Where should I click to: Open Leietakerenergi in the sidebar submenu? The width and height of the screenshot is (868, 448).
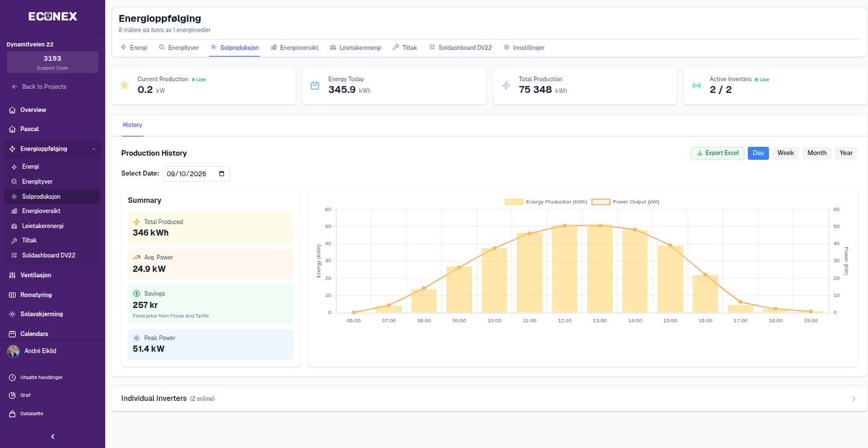[x=52, y=226]
